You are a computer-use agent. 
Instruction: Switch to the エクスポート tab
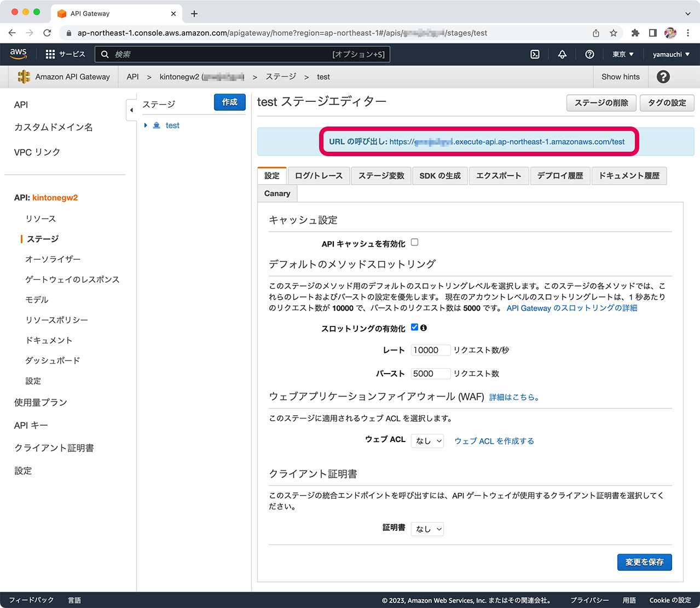tap(499, 176)
